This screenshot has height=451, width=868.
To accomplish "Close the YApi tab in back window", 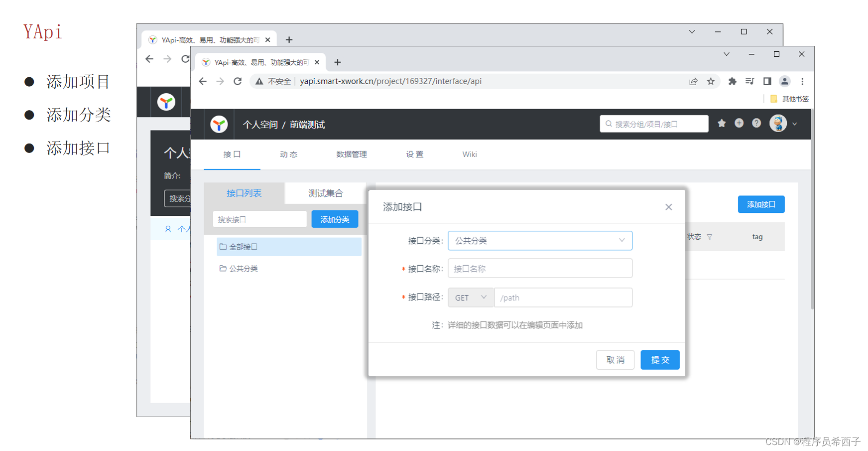I will point(268,40).
